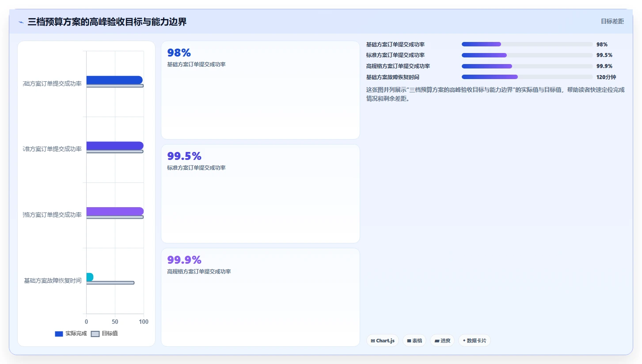
Task: Click the 99.9% data card
Action: (260, 297)
